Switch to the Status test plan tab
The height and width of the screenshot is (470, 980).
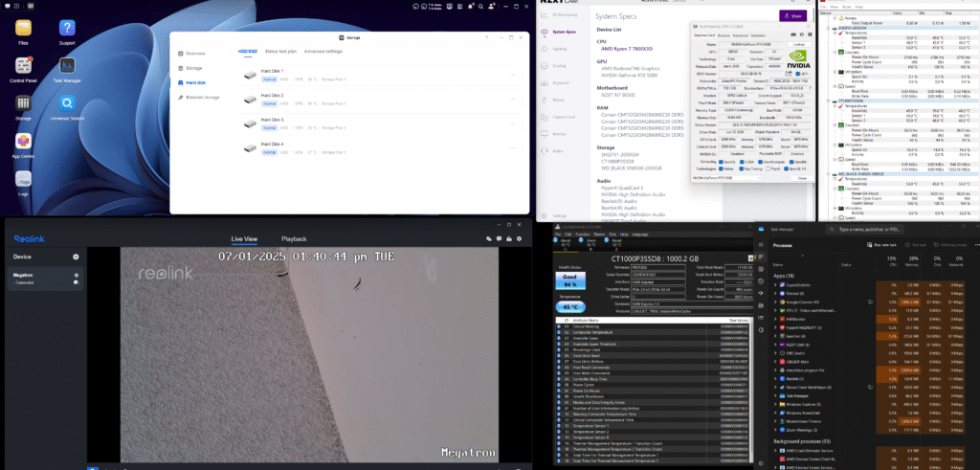[x=280, y=52]
